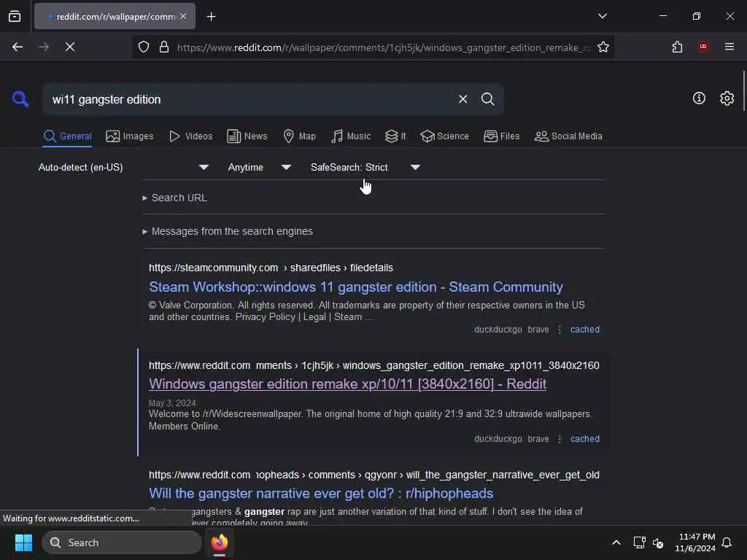This screenshot has width=747, height=560.
Task: Open cached copy of Steam result
Action: tap(584, 330)
